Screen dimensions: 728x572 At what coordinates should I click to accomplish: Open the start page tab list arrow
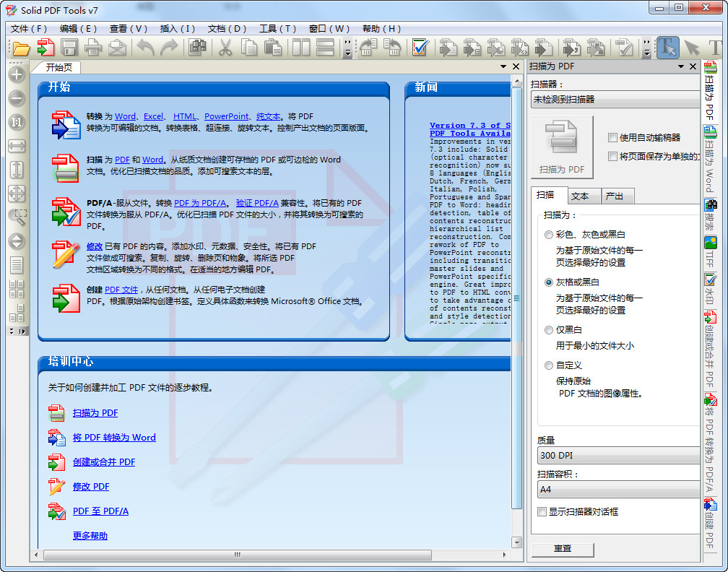pyautogui.click(x=503, y=66)
